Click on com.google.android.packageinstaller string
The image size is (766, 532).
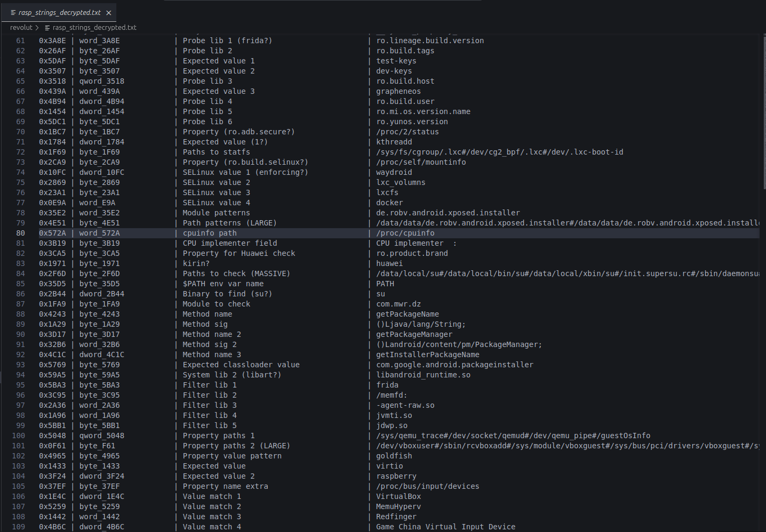(x=454, y=365)
